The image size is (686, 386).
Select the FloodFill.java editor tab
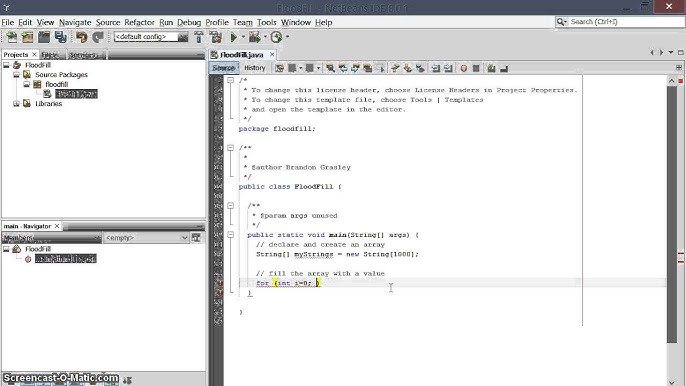[x=242, y=55]
